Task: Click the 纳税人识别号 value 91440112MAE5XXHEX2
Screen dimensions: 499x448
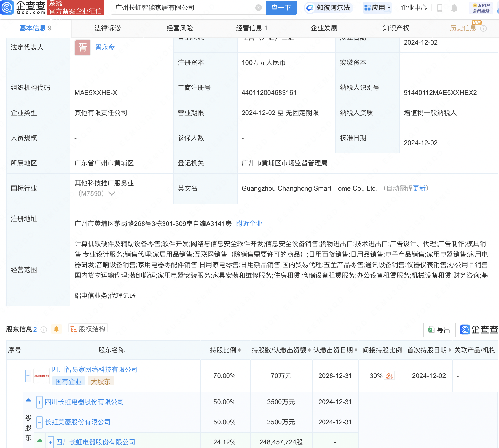Action: [x=440, y=93]
